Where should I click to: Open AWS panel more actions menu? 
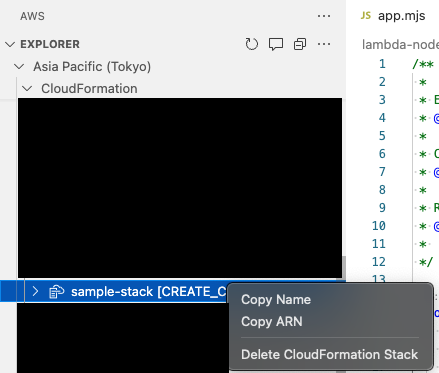[x=324, y=16]
